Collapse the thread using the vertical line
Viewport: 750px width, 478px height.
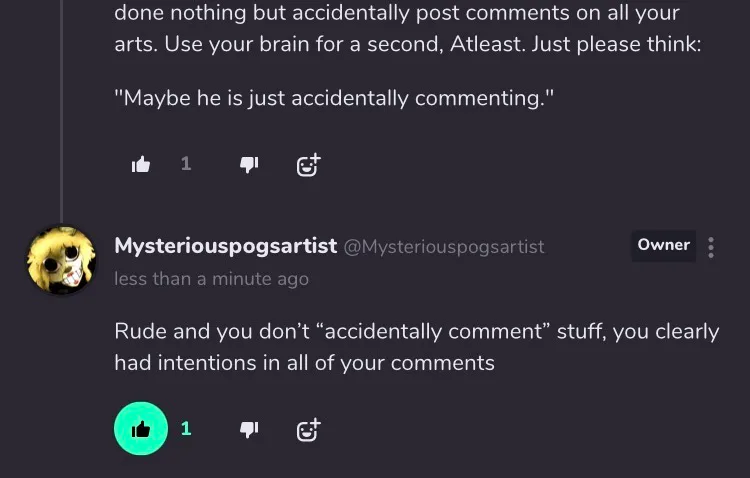click(x=62, y=110)
